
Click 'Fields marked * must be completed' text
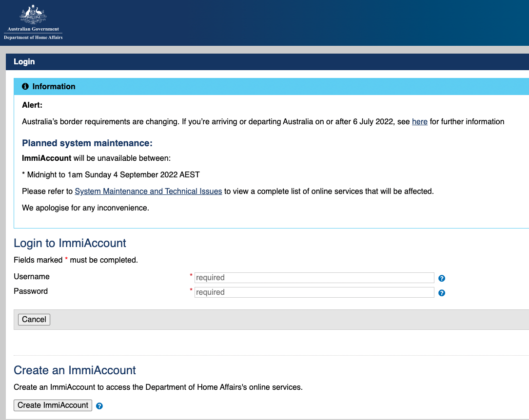[x=76, y=260]
